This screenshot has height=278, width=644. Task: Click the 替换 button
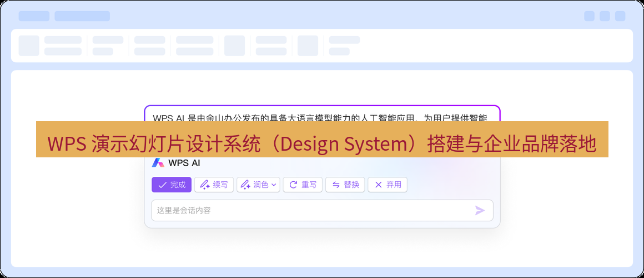345,185
